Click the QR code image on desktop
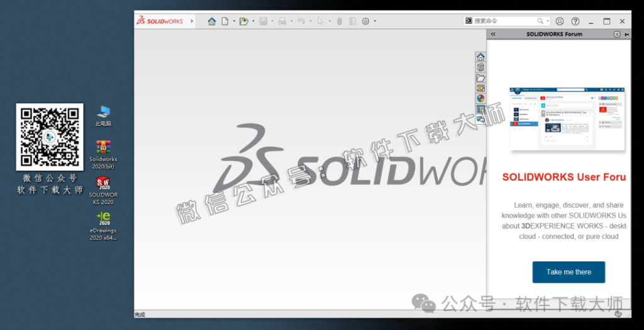644x330 pixels. (x=50, y=137)
